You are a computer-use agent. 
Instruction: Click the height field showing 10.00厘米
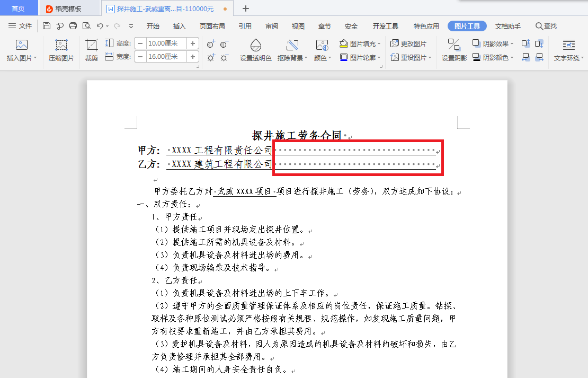pyautogui.click(x=166, y=43)
